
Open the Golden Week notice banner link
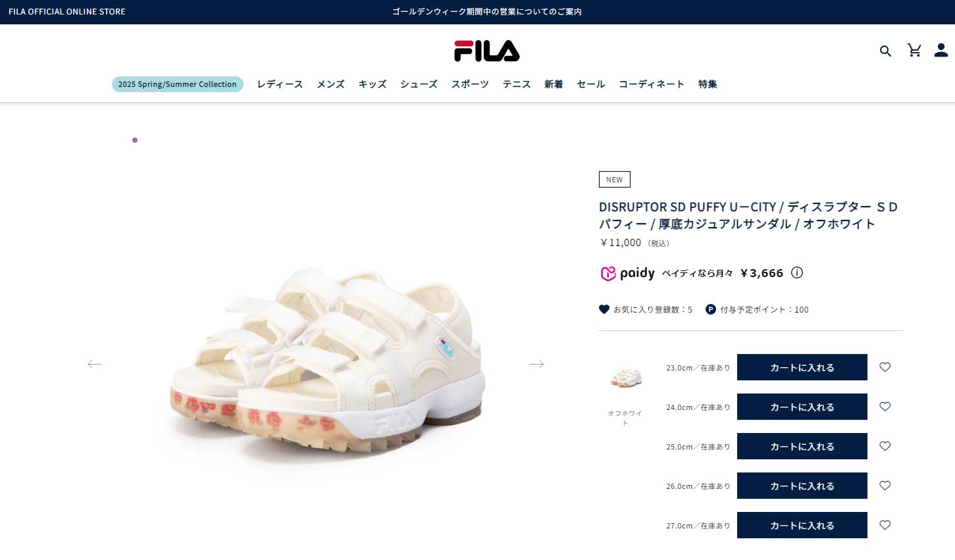[487, 12]
